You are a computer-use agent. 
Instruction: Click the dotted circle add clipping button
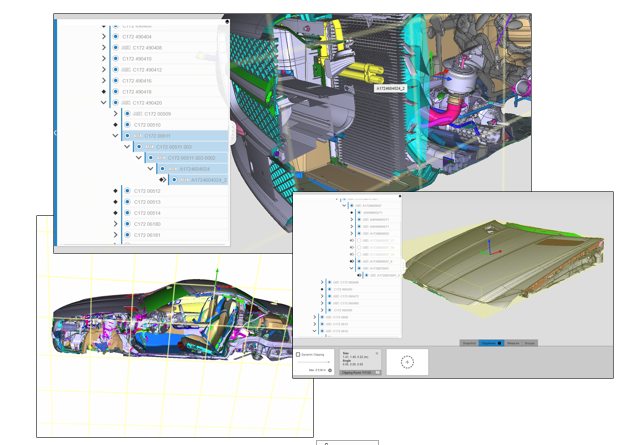[409, 362]
